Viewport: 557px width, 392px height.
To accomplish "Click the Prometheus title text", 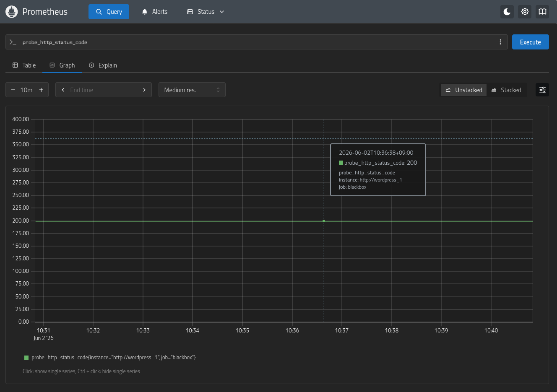I will coord(45,12).
